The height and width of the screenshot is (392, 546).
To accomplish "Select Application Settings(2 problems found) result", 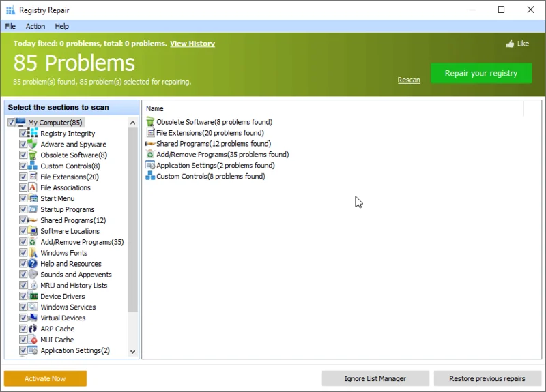I will click(215, 165).
